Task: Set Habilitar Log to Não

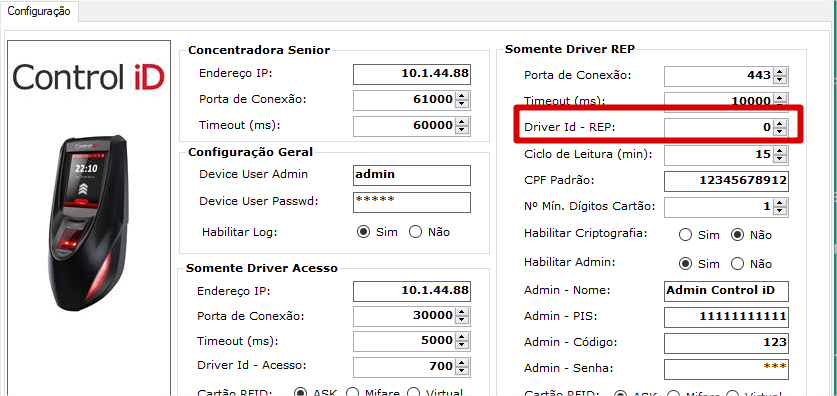Action: [415, 232]
